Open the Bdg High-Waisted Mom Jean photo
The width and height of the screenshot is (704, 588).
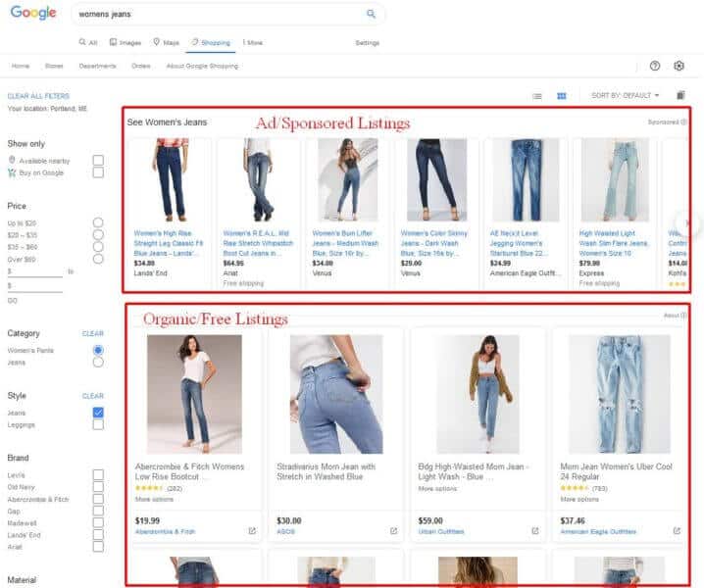pos(478,394)
